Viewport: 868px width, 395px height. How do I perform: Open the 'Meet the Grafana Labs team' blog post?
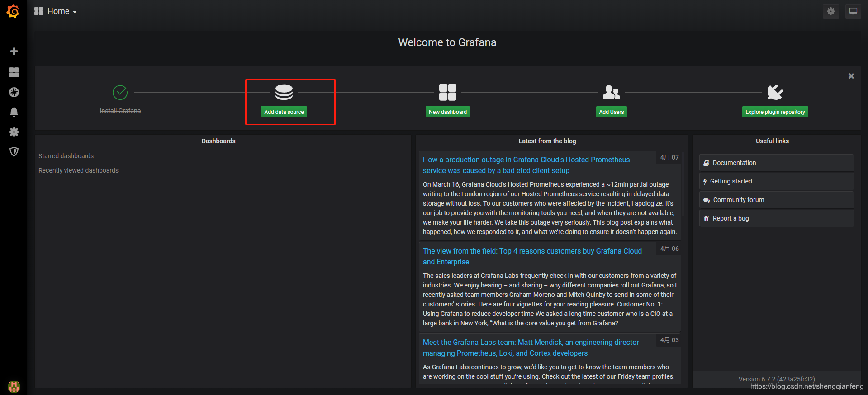[x=531, y=348]
